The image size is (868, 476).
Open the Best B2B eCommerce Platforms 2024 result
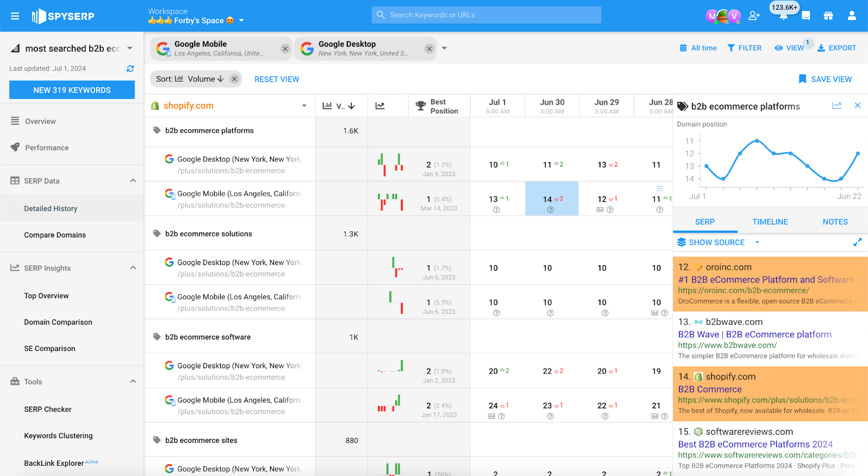(755, 444)
